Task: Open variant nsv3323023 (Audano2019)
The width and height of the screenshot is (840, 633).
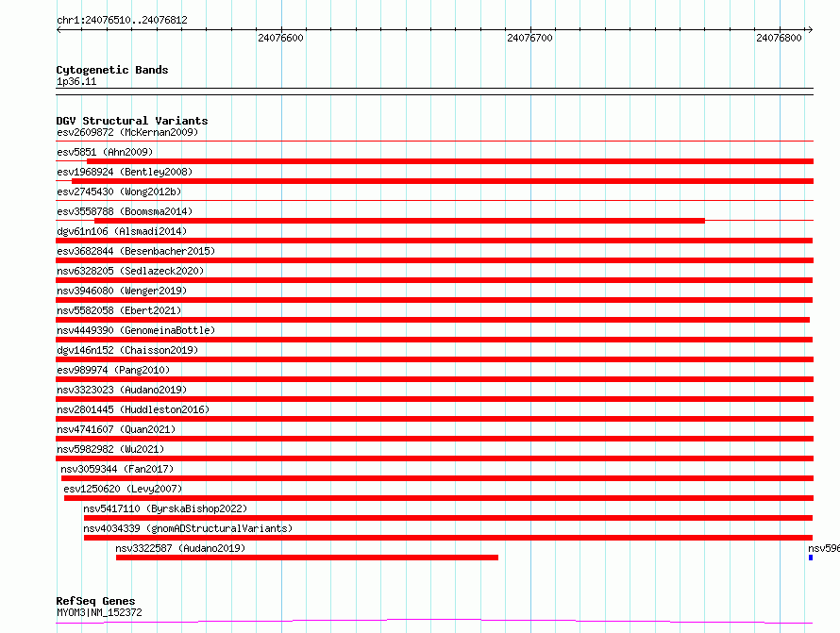Action: (x=122, y=390)
